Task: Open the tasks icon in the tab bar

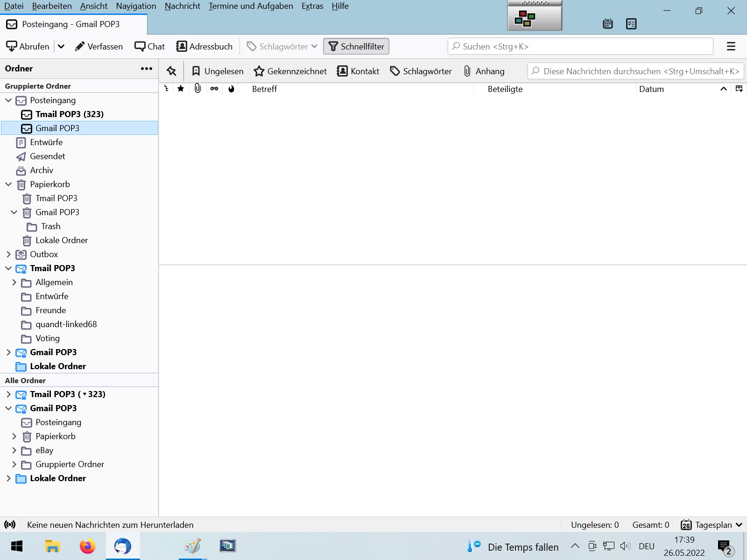Action: click(x=631, y=24)
